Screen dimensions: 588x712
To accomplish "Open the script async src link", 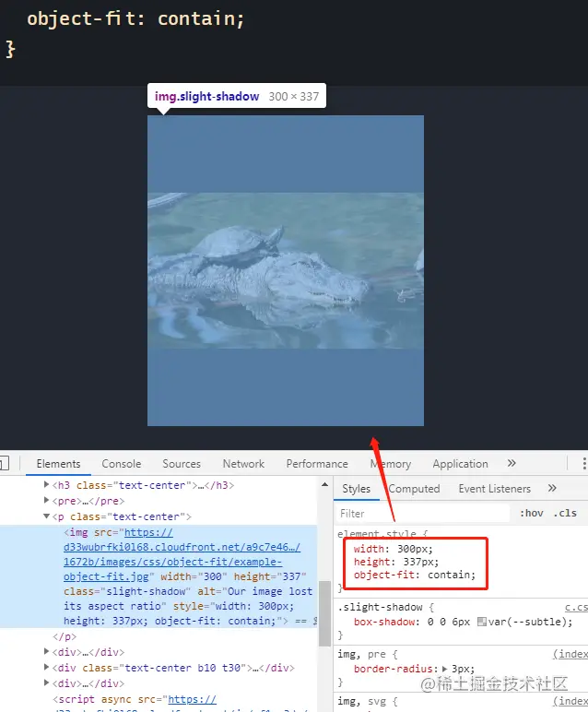I will [x=192, y=699].
